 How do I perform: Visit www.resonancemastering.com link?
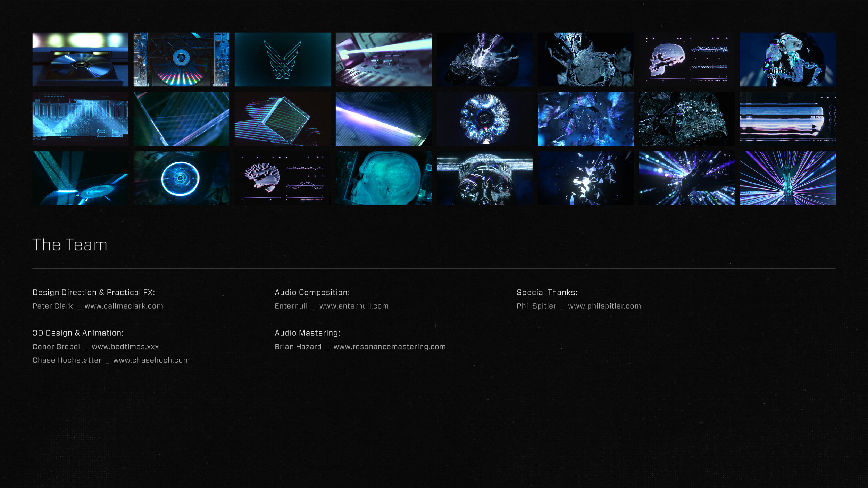389,346
